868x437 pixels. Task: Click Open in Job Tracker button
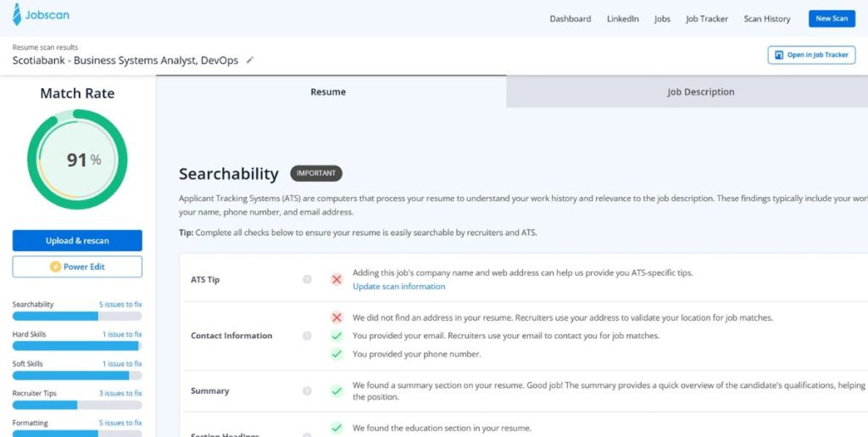point(811,55)
